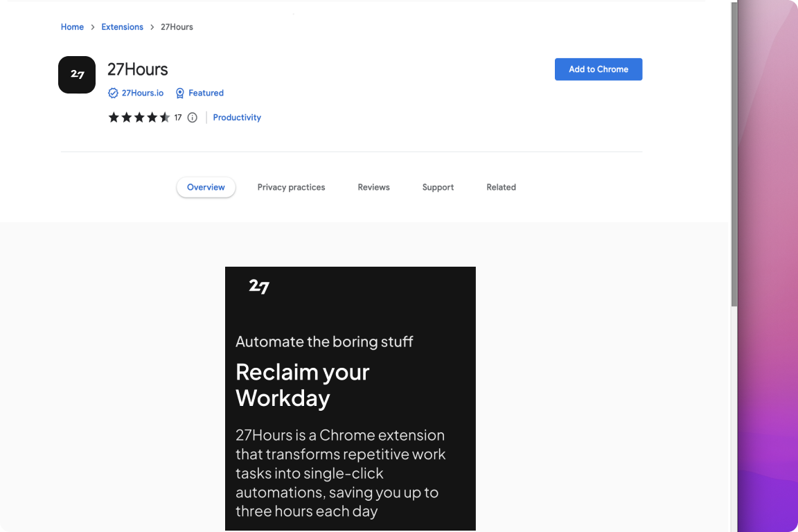Screen dimensions: 798x532
Task: Click Add to Chrome button
Action: coord(598,69)
